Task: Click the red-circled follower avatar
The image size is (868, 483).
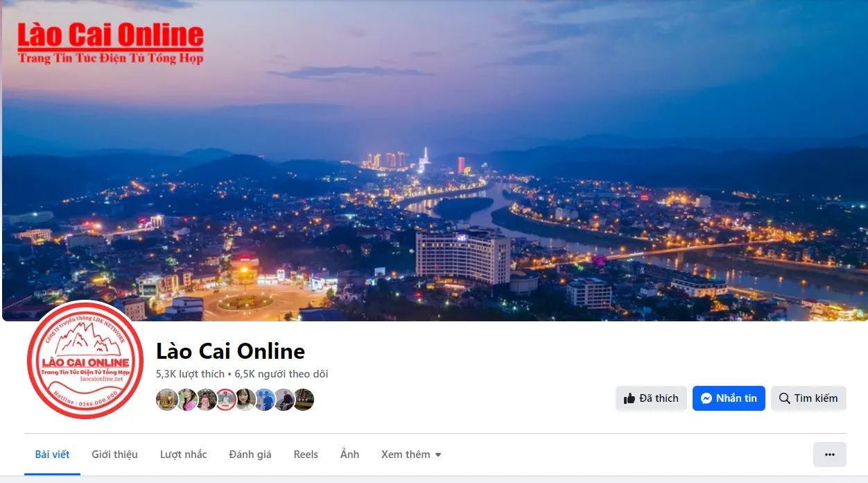Action: (x=225, y=400)
